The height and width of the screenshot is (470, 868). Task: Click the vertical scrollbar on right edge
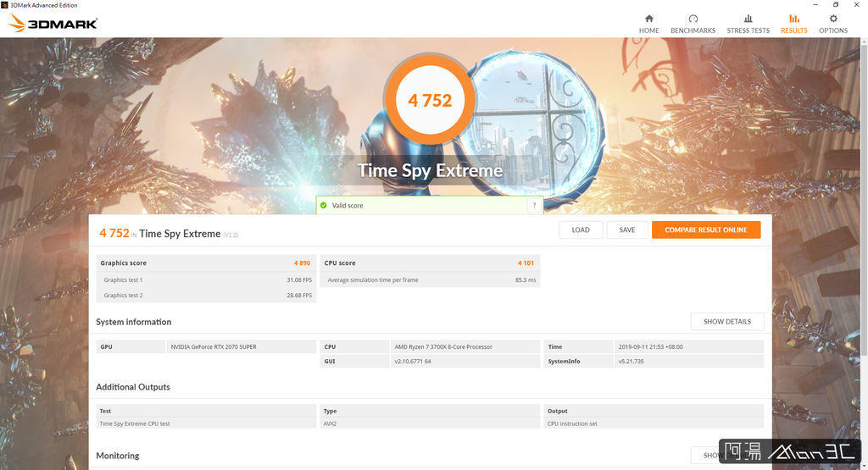pos(864,199)
